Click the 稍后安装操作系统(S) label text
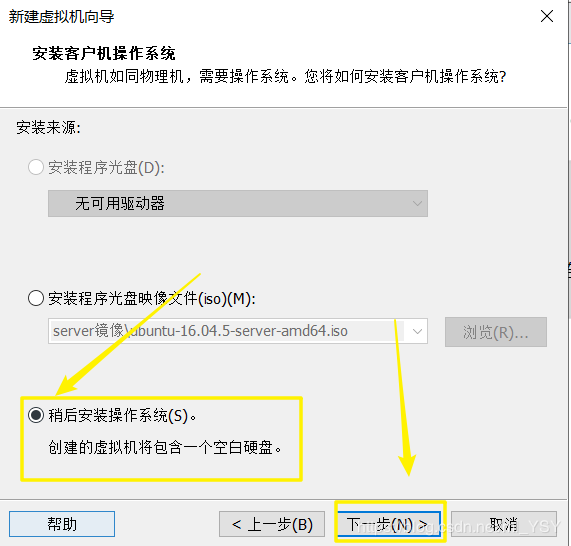This screenshot has height=546, width=571. (x=122, y=415)
